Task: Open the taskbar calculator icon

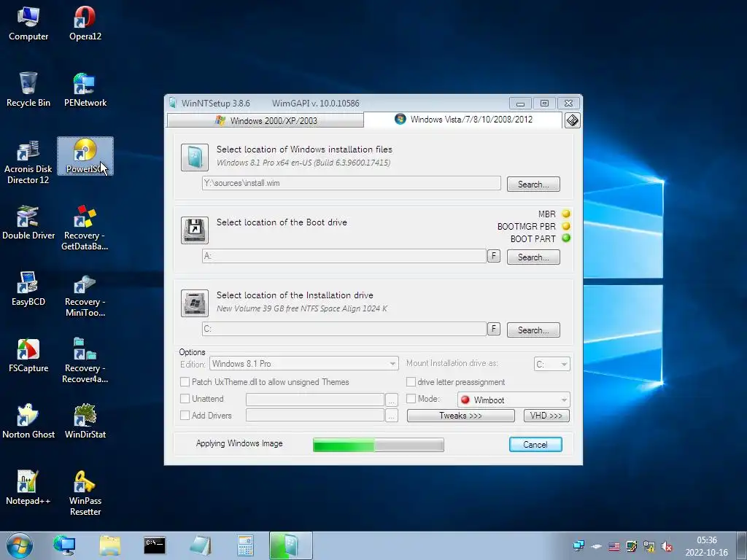Action: 245,545
